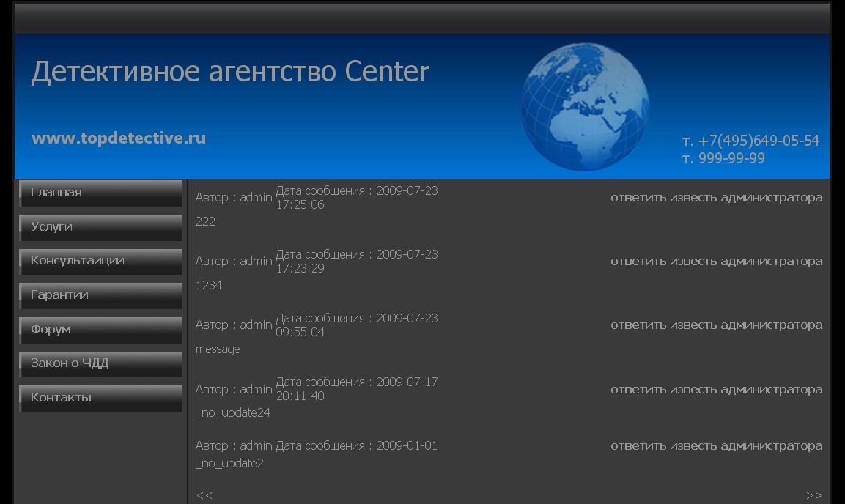Select the Гарантии menu item
Viewport: 845px width, 504px height.
click(100, 296)
